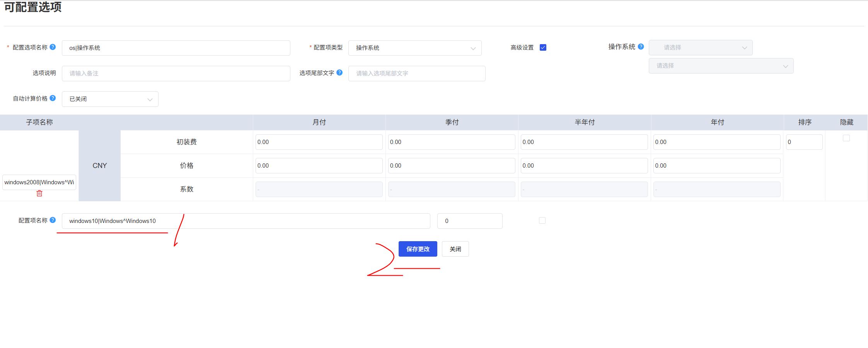
Task: Click help icon next to 选项尾部文字
Action: (x=339, y=72)
